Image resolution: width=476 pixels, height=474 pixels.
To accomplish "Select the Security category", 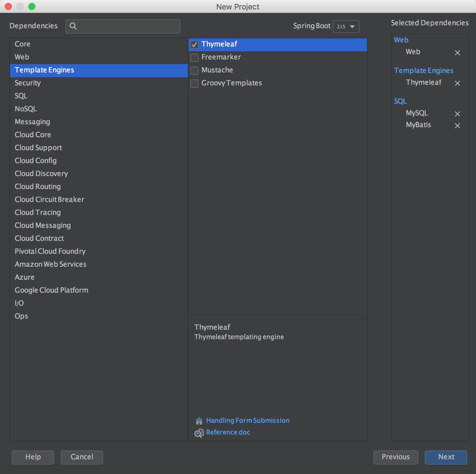I will click(28, 83).
